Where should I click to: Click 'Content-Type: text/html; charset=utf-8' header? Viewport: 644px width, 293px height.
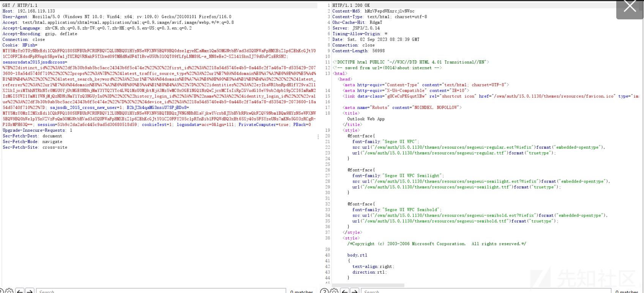coord(379,17)
